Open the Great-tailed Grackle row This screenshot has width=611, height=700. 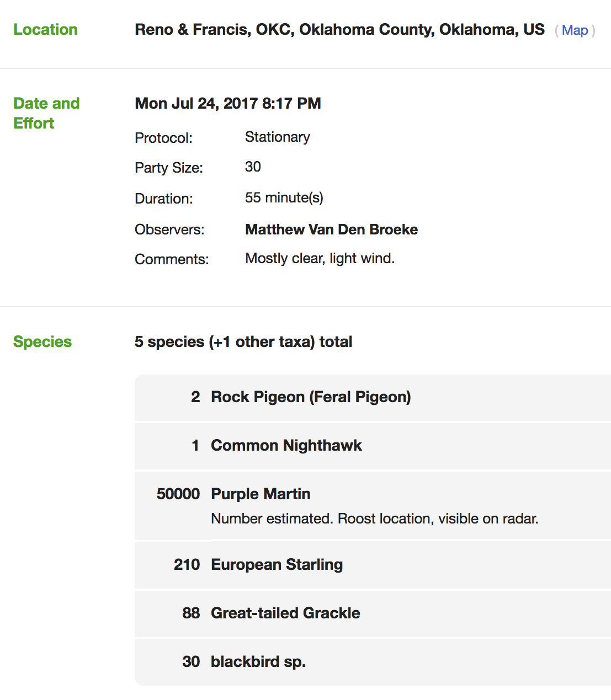point(285,613)
